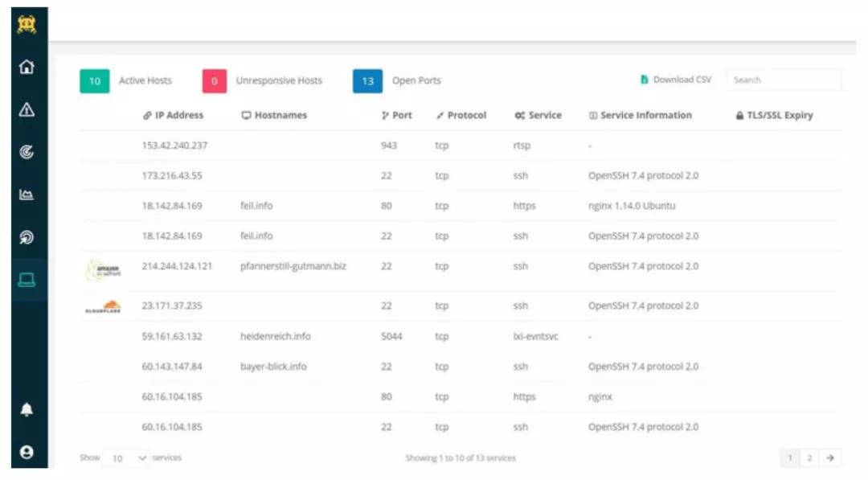Sort by Protocol column header
The height and width of the screenshot is (480, 868).
[x=461, y=115]
